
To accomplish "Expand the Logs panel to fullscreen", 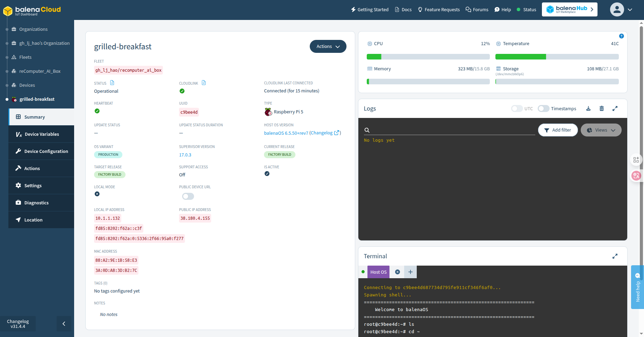I will coord(615,108).
